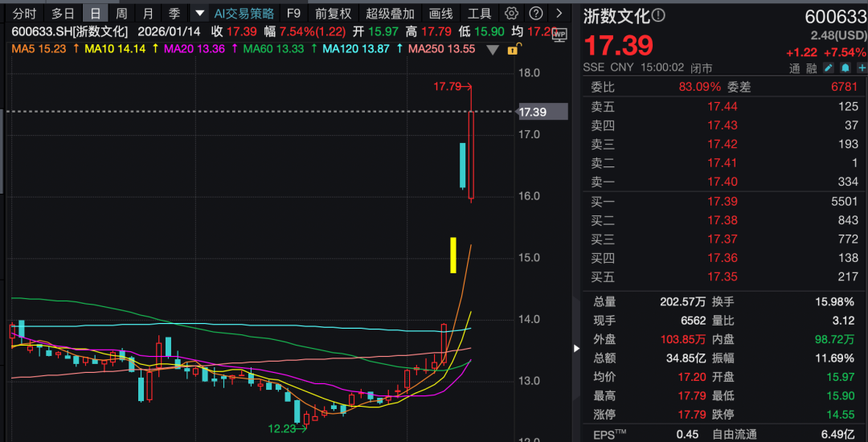Select the 季 quarterly chart tab

point(174,14)
